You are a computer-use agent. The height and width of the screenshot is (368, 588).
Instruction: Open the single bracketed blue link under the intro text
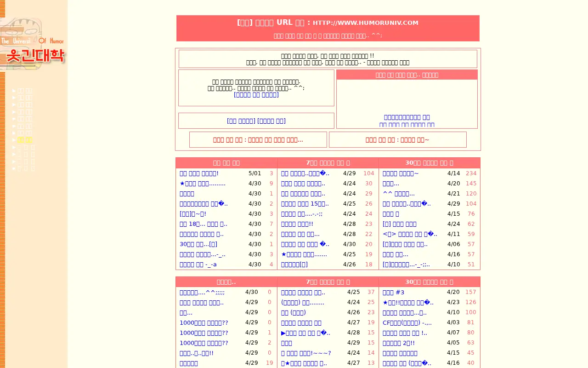pyautogui.click(x=256, y=95)
